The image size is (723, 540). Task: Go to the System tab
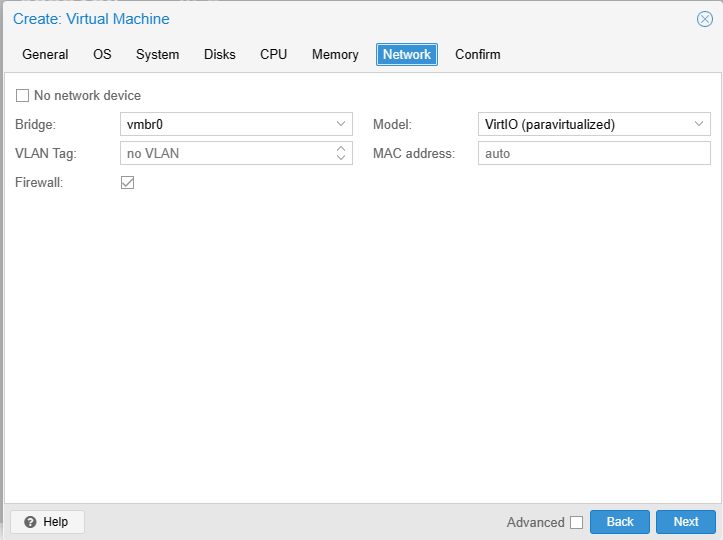click(157, 54)
